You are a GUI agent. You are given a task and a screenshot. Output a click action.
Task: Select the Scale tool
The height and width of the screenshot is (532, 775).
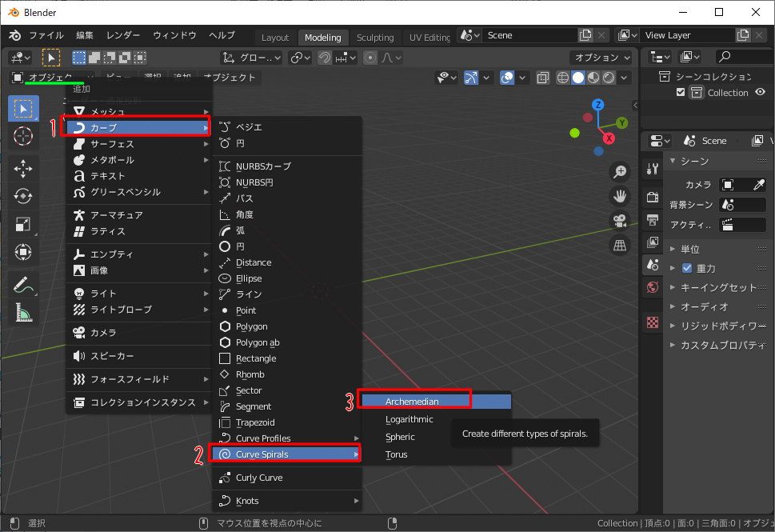tap(22, 225)
